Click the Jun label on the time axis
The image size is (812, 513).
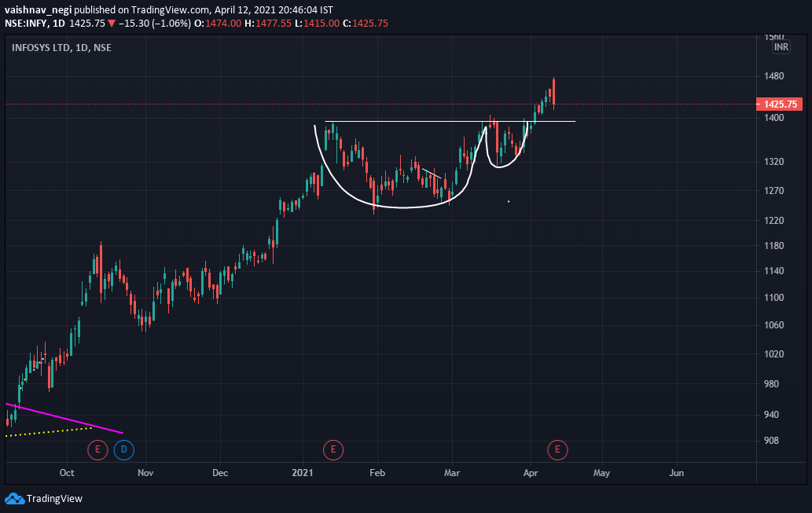tap(676, 473)
